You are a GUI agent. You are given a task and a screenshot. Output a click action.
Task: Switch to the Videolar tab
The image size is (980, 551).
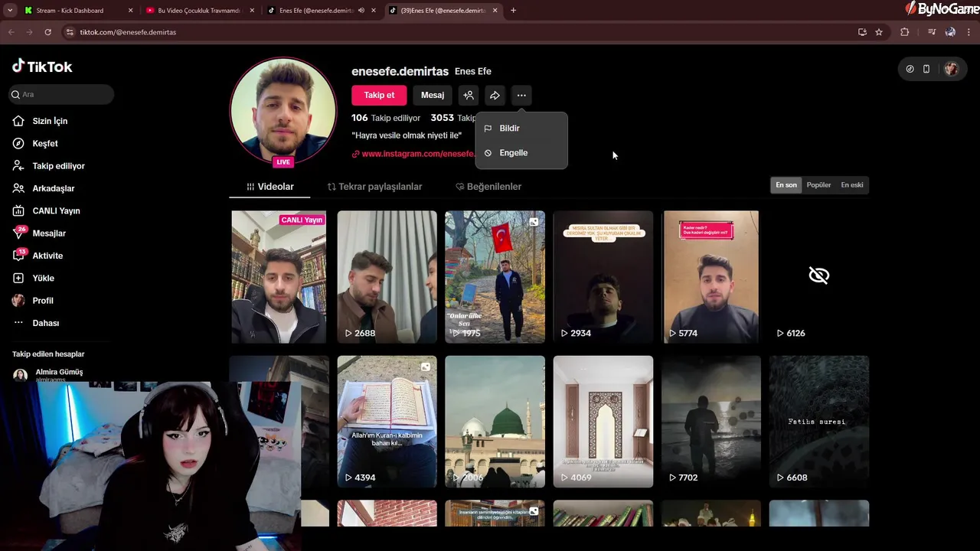coord(269,187)
